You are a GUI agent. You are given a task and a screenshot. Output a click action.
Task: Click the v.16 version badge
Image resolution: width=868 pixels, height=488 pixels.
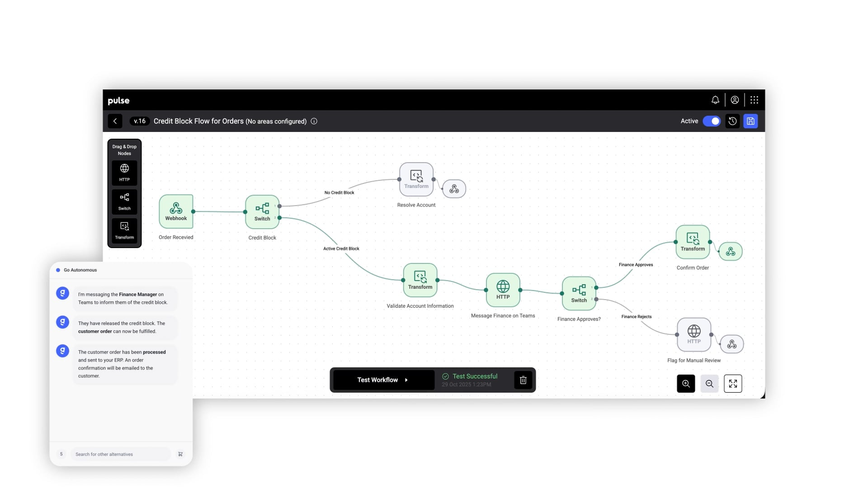tap(139, 121)
